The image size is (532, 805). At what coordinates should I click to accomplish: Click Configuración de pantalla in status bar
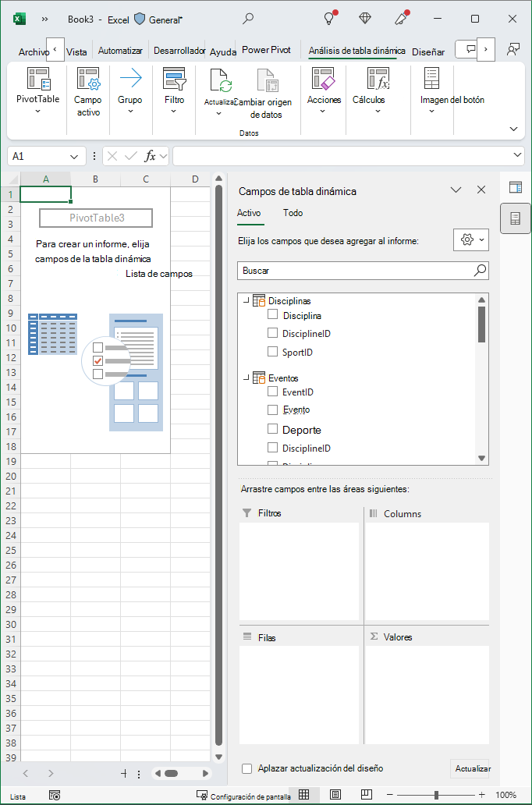click(244, 796)
